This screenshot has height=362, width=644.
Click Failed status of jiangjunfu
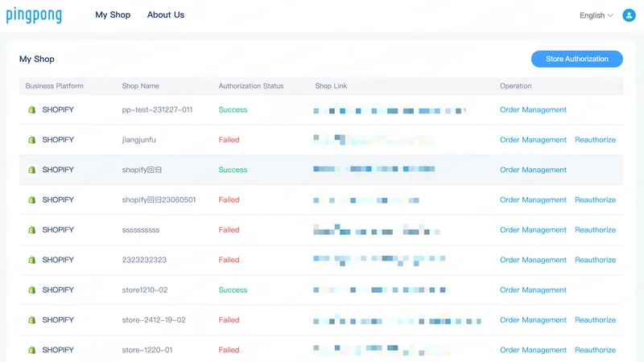(229, 139)
